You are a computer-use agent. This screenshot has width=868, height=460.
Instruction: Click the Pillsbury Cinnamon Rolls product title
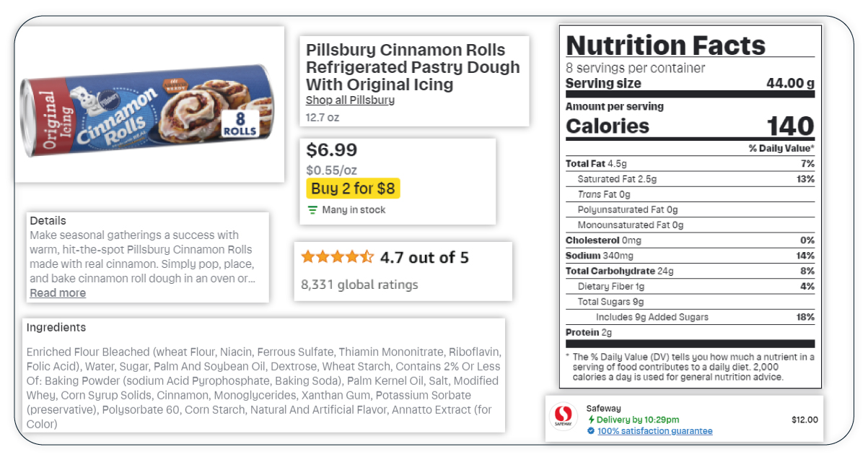tap(413, 67)
